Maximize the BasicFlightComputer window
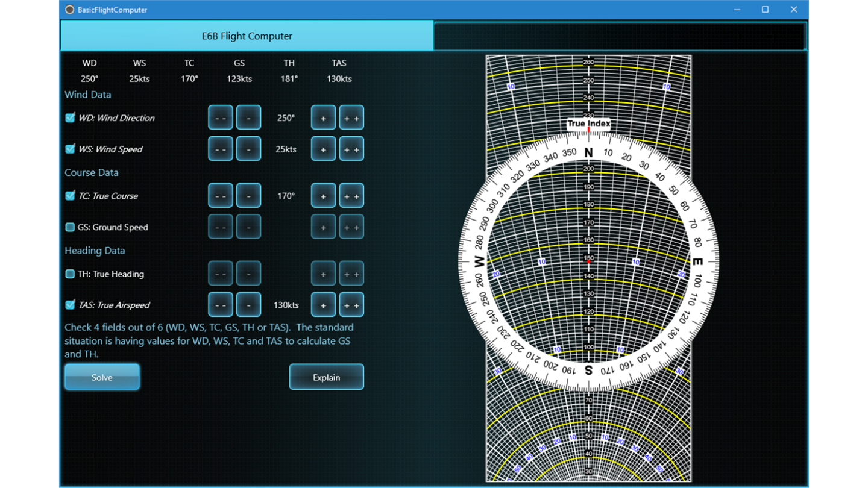Viewport: 868px width, 488px height. [766, 10]
